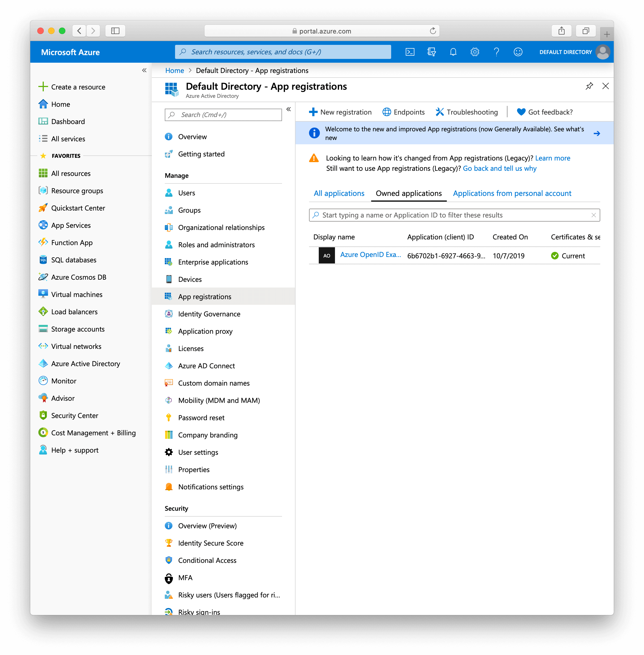The width and height of the screenshot is (644, 655).
Task: Open the help question mark menu
Action: click(496, 52)
